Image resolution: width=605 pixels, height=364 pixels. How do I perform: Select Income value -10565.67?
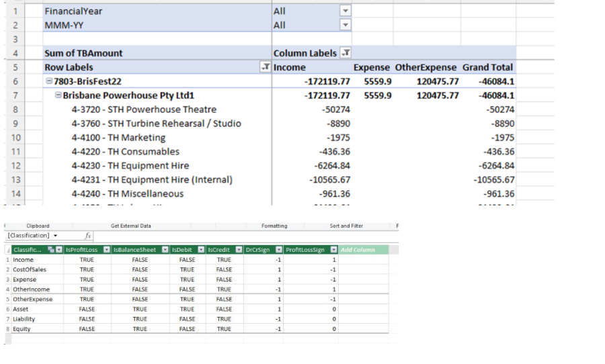tap(329, 180)
